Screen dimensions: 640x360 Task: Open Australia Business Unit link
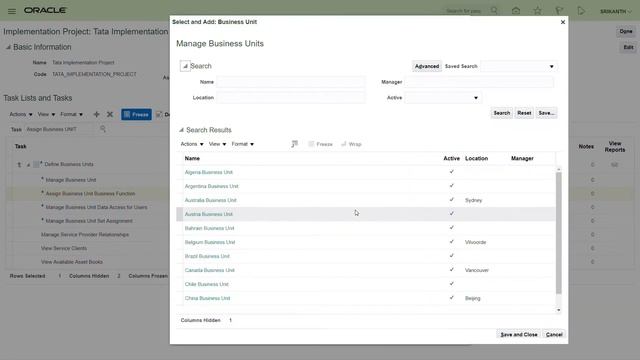pos(211,200)
